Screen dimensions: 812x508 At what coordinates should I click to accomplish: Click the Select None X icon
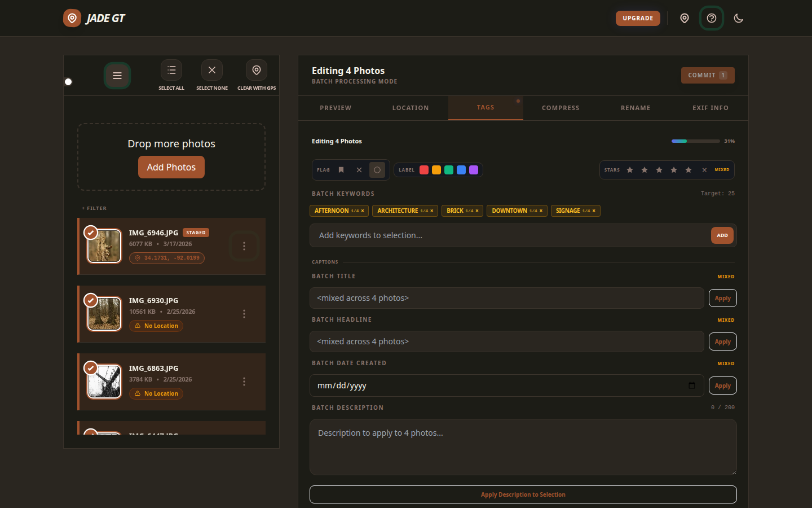coord(212,71)
